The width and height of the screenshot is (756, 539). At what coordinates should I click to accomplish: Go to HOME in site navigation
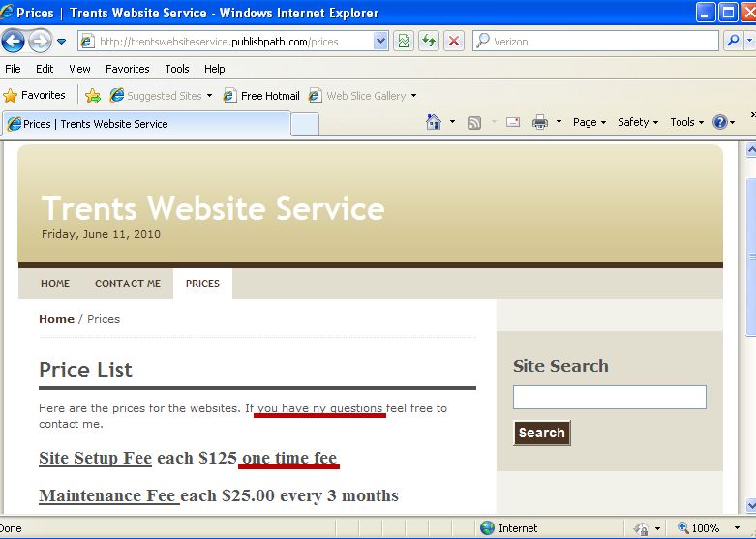click(x=55, y=284)
